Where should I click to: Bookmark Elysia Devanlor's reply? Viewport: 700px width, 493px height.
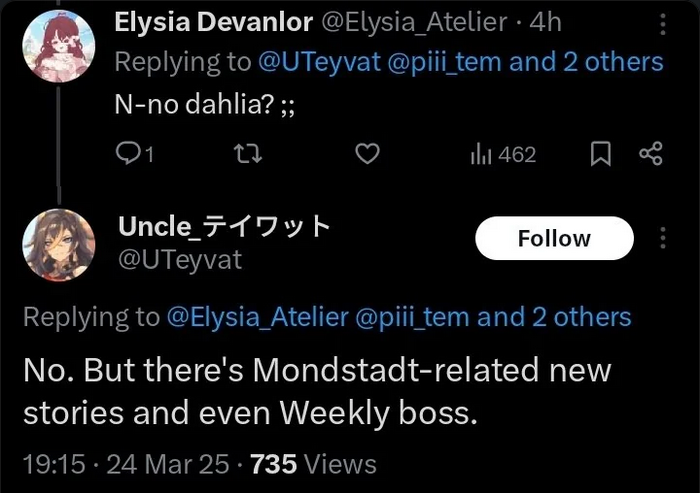601,154
